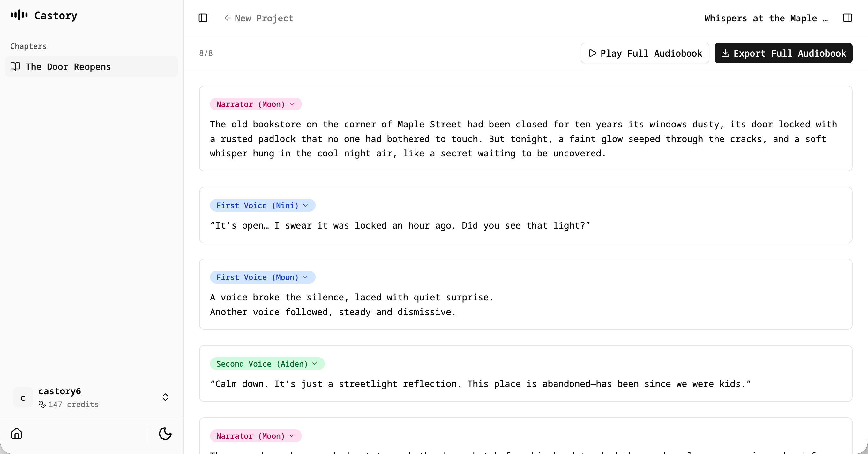Select The Door Reopens chapter

[x=68, y=67]
